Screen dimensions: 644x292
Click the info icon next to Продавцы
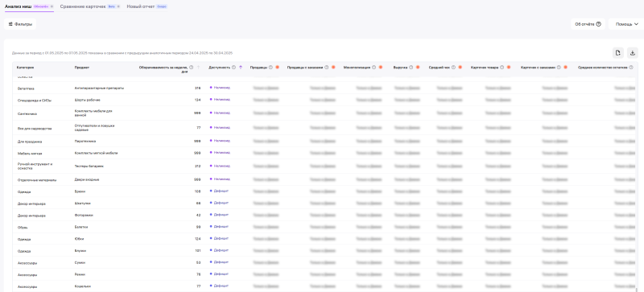[271, 68]
